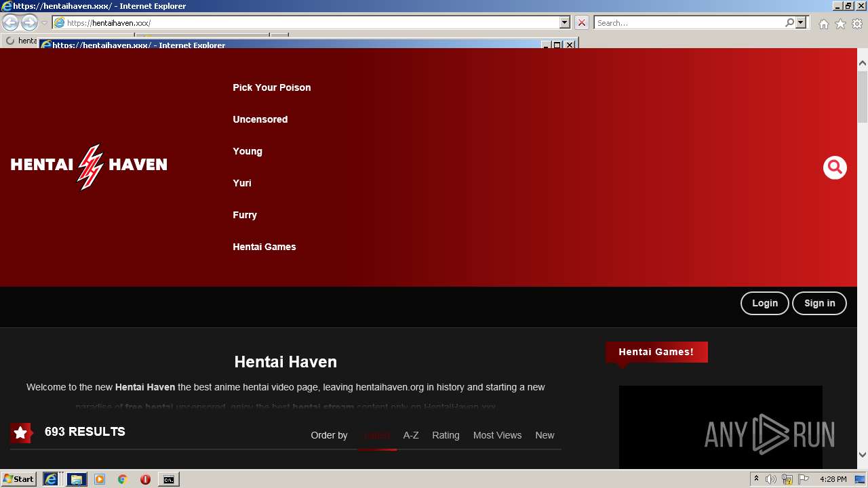This screenshot has width=868, height=488.
Task: Open the Hentai Games menu item
Action: coord(264,247)
